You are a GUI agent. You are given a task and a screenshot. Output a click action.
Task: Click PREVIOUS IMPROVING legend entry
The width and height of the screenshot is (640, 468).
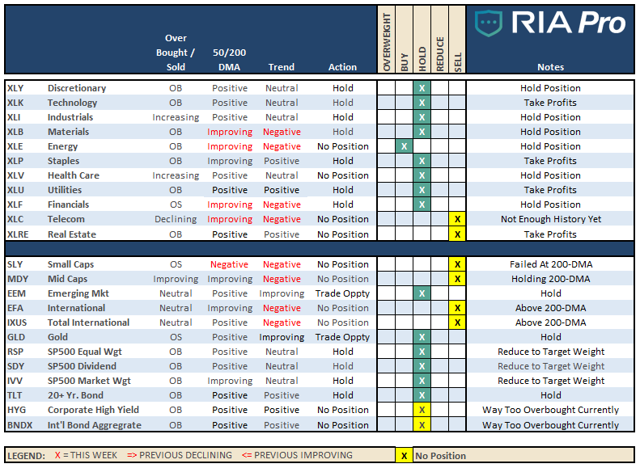(297, 455)
